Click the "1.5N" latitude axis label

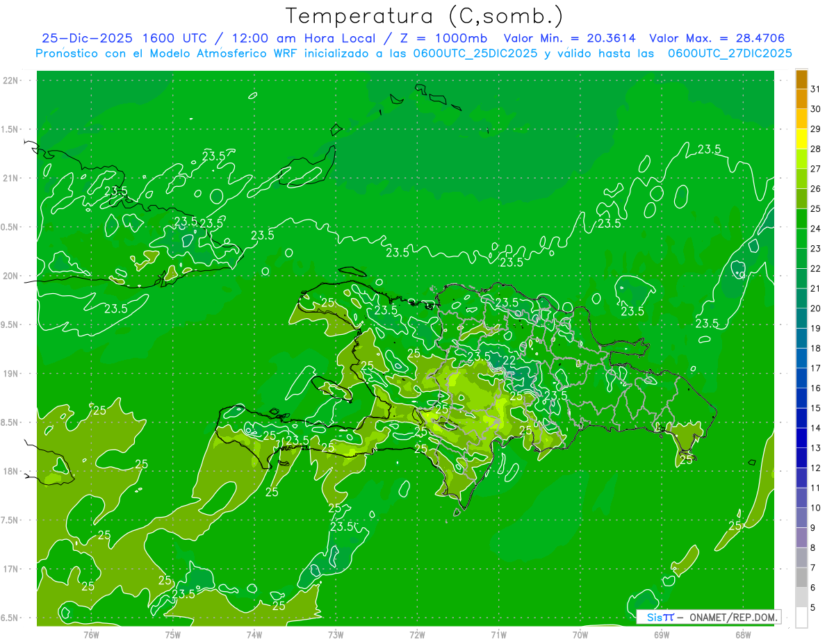[x=10, y=129]
